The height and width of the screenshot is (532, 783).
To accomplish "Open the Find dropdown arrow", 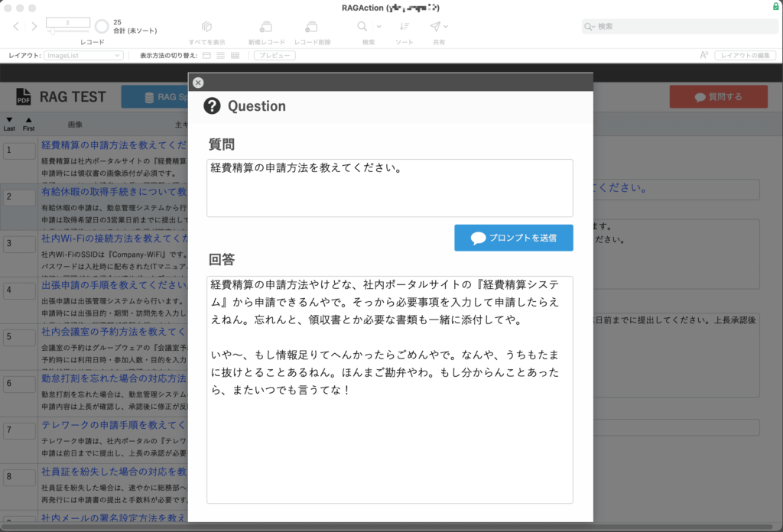I will pyautogui.click(x=379, y=27).
